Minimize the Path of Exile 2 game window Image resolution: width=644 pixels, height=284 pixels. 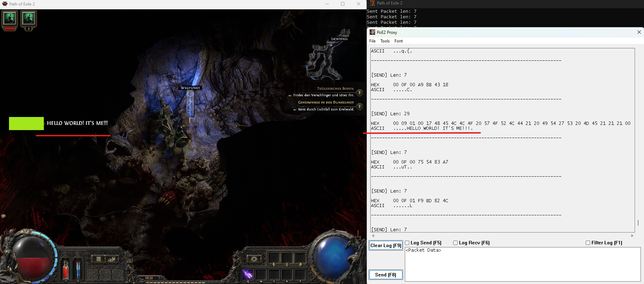tap(327, 4)
